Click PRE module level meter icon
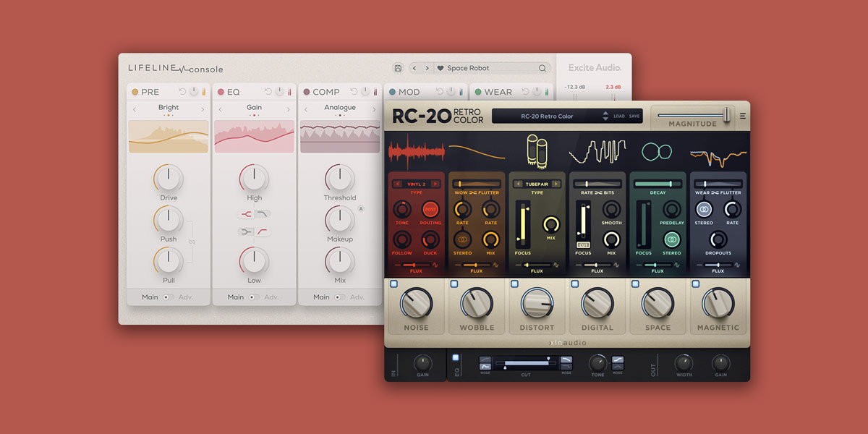Screen dimensions: 868x434 pos(203,92)
